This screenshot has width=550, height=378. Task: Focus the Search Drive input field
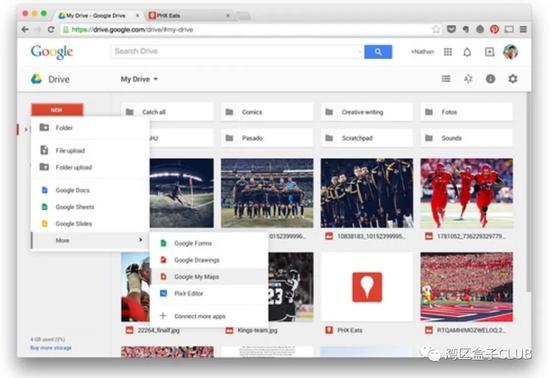tap(237, 52)
